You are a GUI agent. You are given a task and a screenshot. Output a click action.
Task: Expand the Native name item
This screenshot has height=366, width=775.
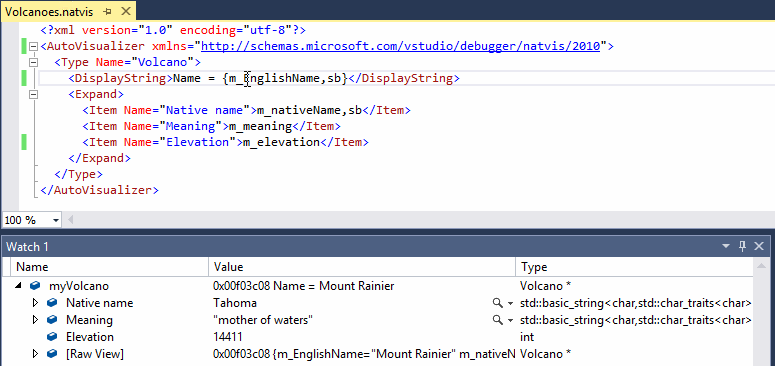(x=35, y=303)
